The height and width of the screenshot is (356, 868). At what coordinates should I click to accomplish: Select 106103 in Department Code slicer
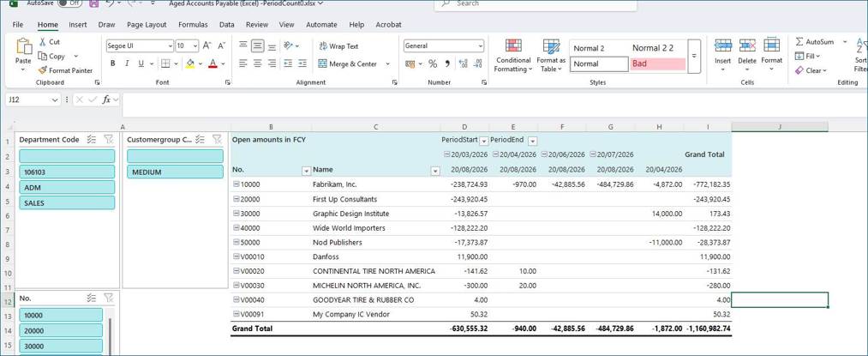click(67, 172)
